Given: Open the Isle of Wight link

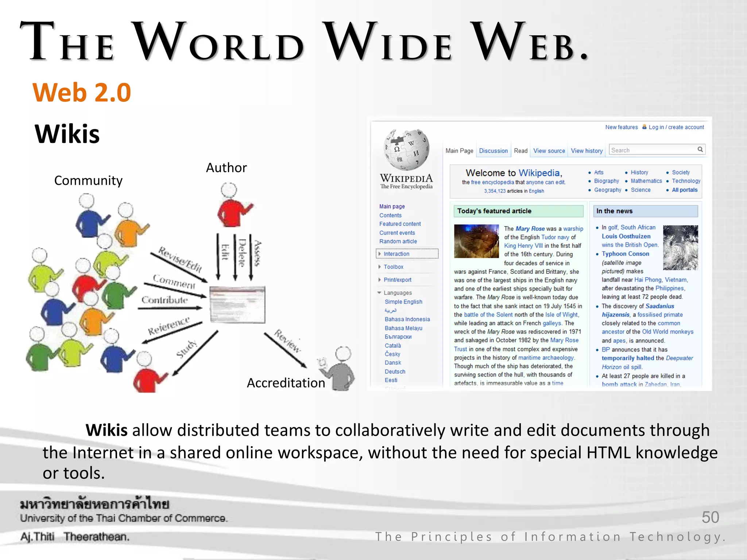Looking at the screenshot, I should (561, 315).
